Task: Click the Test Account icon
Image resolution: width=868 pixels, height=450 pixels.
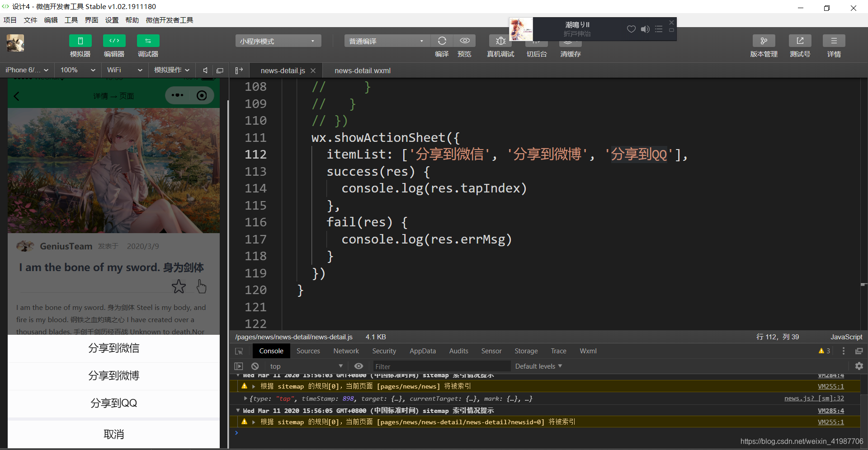Action: coord(800,41)
